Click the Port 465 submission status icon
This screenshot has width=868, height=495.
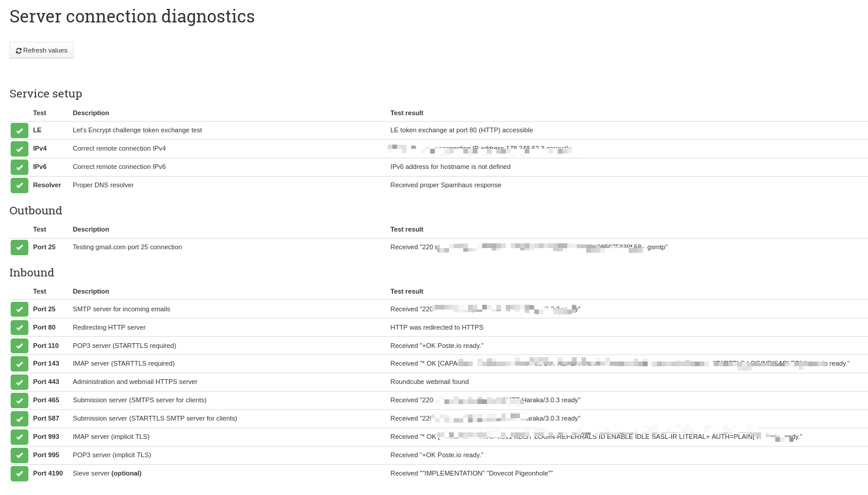[x=19, y=400]
